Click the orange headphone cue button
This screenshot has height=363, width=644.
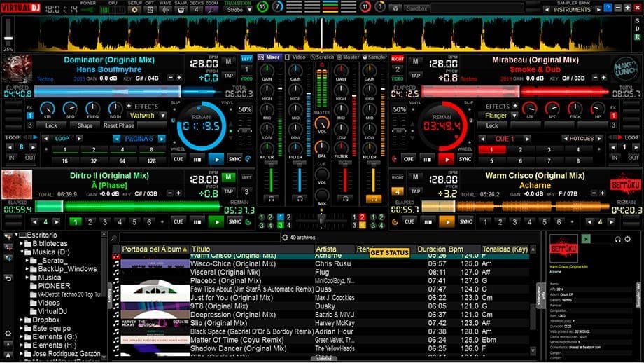click(374, 199)
